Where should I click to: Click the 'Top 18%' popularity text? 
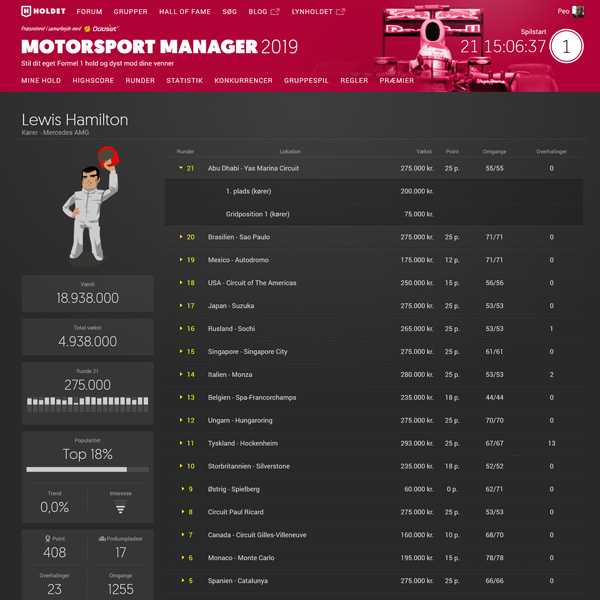coord(88,454)
